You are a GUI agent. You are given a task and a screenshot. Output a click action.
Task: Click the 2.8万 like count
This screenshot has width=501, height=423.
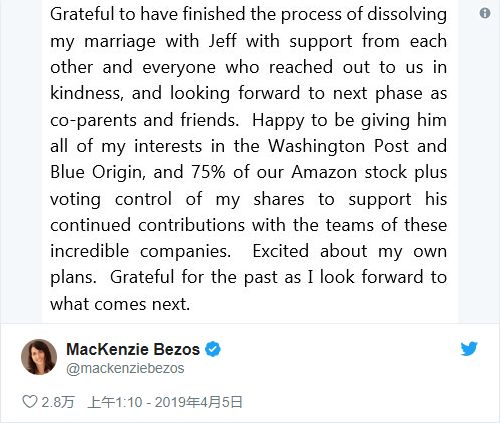[57, 402]
